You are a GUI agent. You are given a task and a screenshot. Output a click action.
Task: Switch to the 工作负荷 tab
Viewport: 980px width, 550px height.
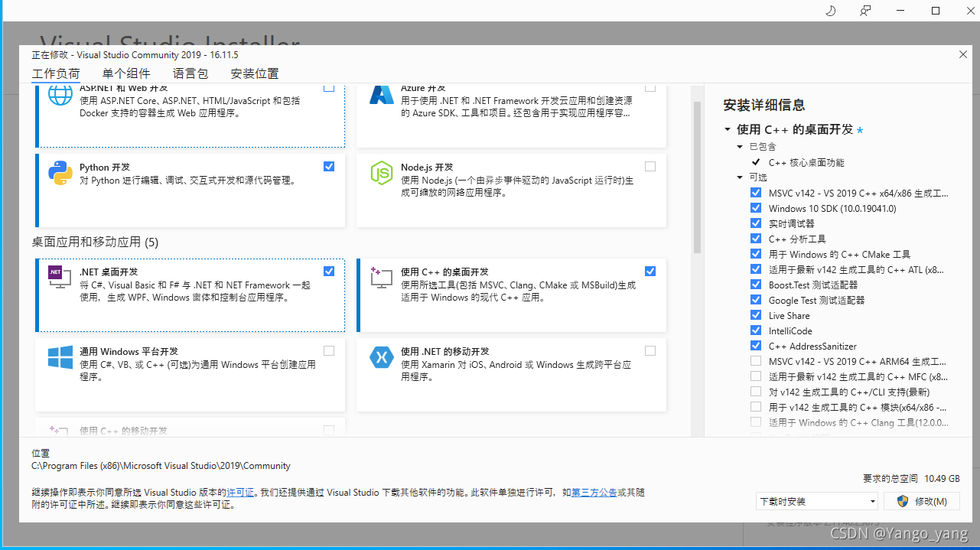click(x=55, y=73)
